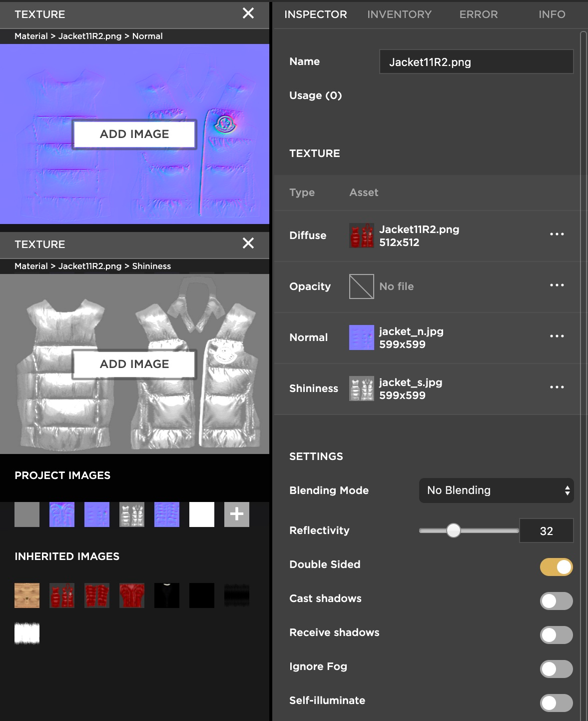
Task: Open options menu for Normal texture
Action: coord(557,336)
